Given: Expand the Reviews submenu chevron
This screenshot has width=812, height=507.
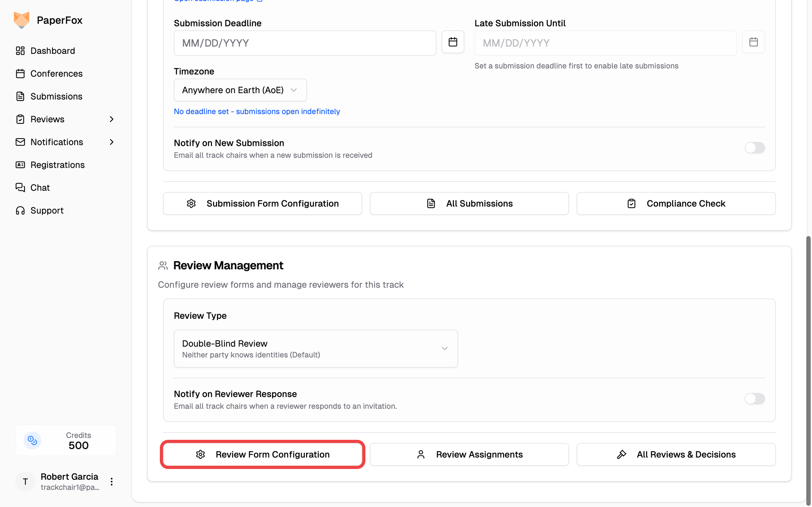Looking at the screenshot, I should (x=111, y=119).
